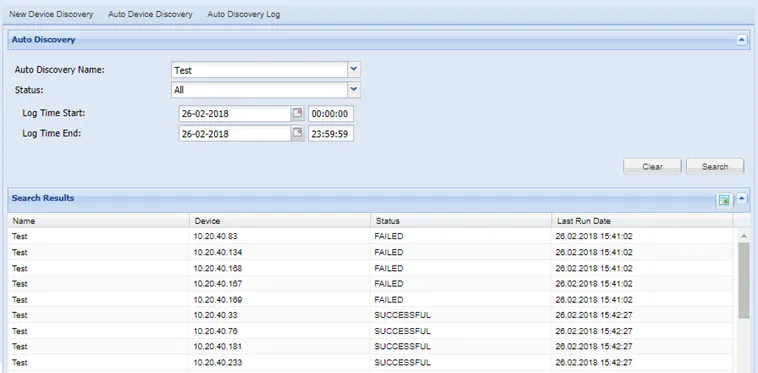Focus the Auto Discovery Name field showing Test
This screenshot has width=758, height=373.
pos(260,70)
